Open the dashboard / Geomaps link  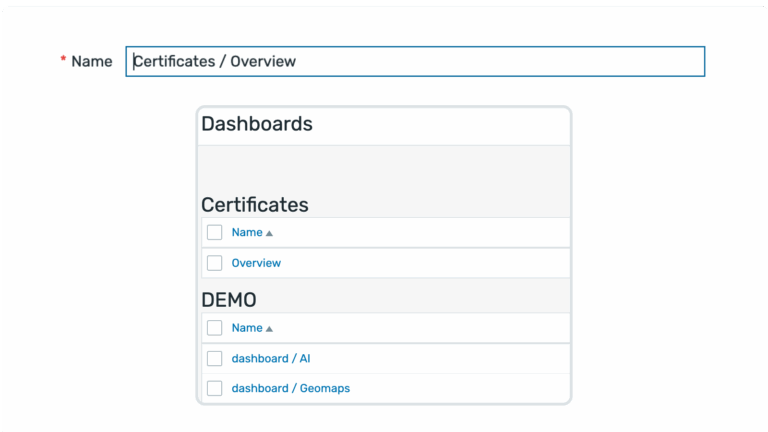point(291,388)
